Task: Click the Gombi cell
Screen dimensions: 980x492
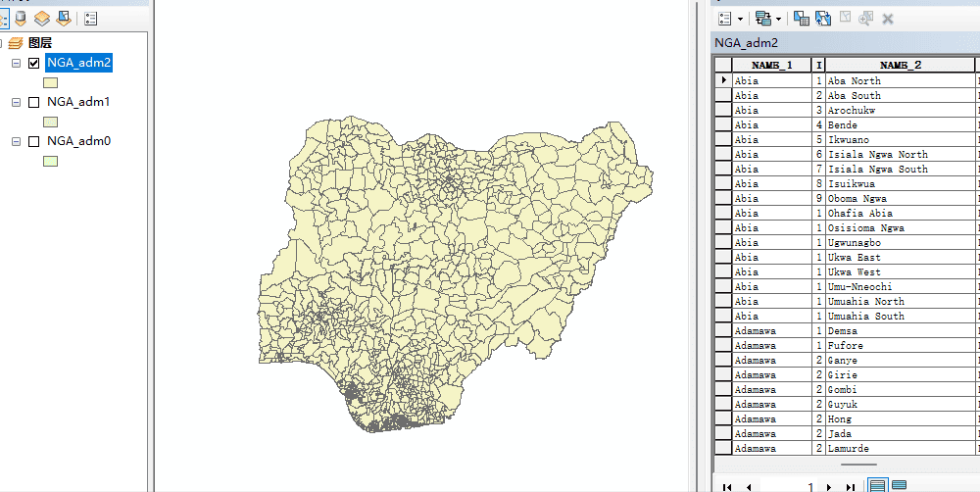Action: point(901,389)
